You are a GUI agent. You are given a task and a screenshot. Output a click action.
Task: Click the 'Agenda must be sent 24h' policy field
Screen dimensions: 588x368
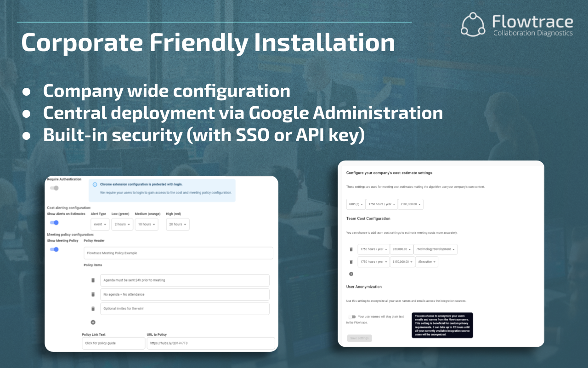coord(185,280)
